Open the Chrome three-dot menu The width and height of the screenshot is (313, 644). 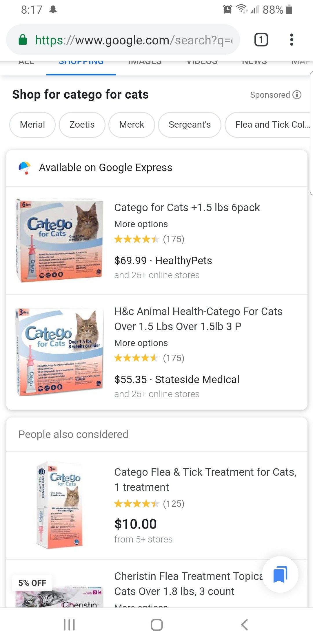[292, 40]
